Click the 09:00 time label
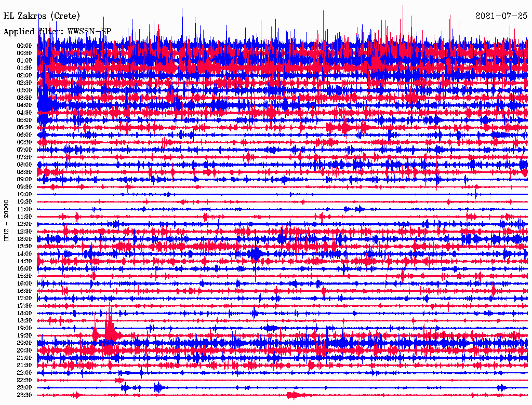The image size is (532, 405). point(24,180)
